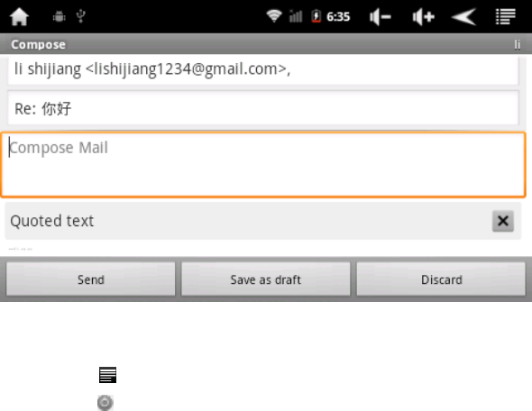The image size is (532, 411).
Task: Tap the Home icon in status bar
Action: (19, 16)
